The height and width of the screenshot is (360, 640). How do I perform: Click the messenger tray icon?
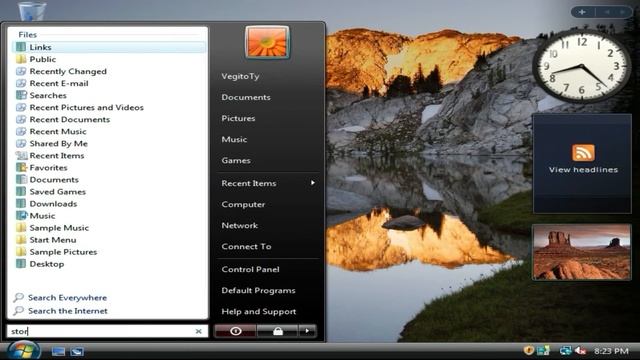[543, 351]
